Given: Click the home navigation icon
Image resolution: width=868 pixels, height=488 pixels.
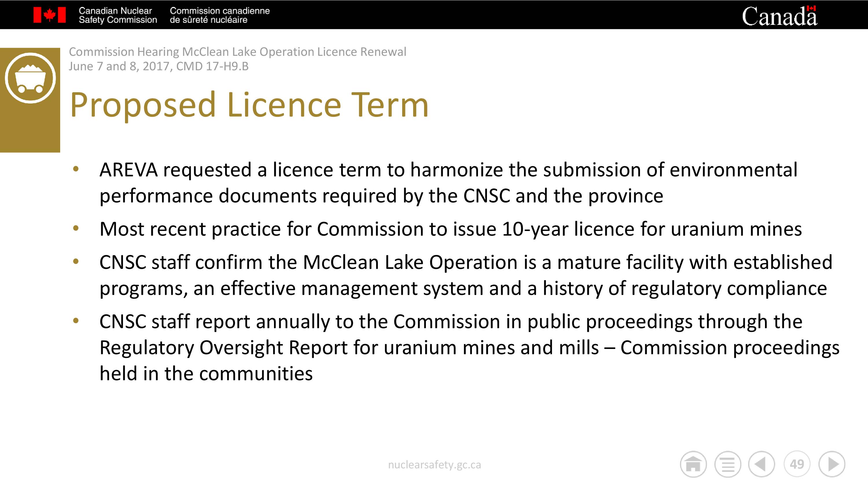Looking at the screenshot, I should [x=693, y=464].
